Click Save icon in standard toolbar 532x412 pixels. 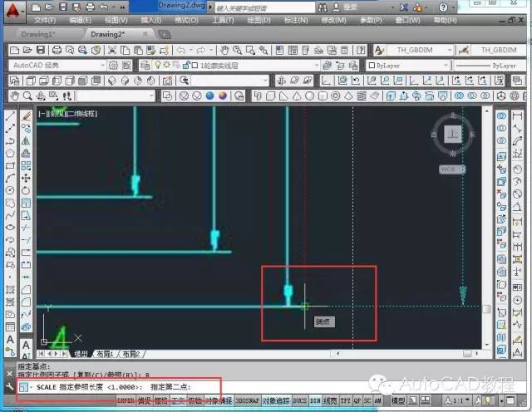(x=41, y=50)
